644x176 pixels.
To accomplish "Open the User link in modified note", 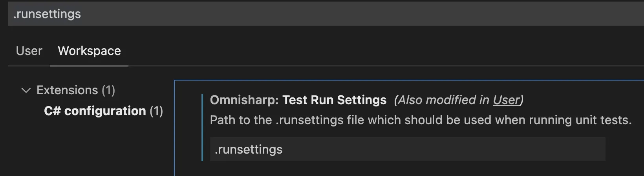I will coord(506,100).
